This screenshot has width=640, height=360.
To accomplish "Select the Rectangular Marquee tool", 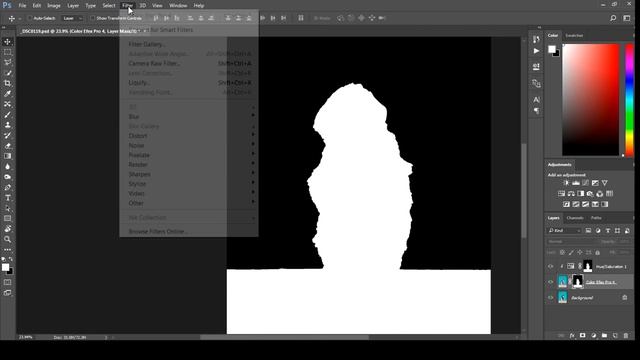I will coord(7,52).
